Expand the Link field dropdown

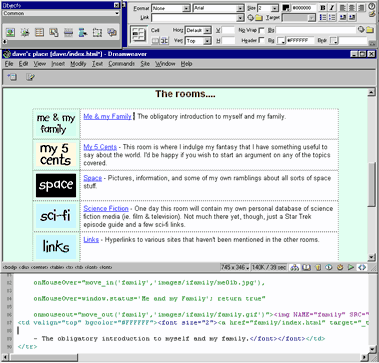(240, 18)
